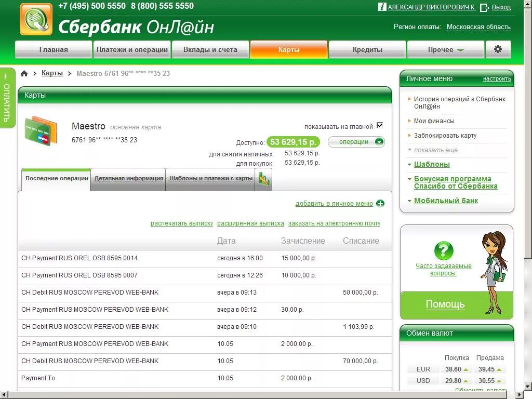Click the vertical scrollbar up arrow
The width and height of the screenshot is (532, 399).
click(528, 4)
